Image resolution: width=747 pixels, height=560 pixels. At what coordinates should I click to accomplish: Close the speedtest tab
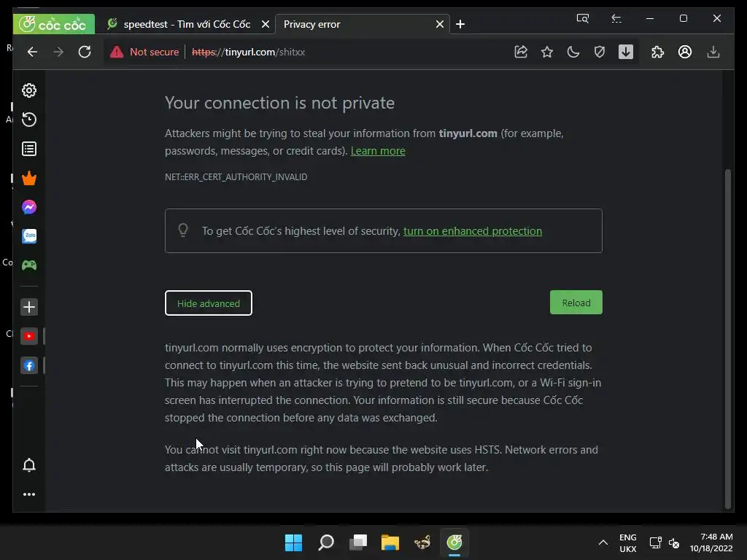(x=266, y=24)
